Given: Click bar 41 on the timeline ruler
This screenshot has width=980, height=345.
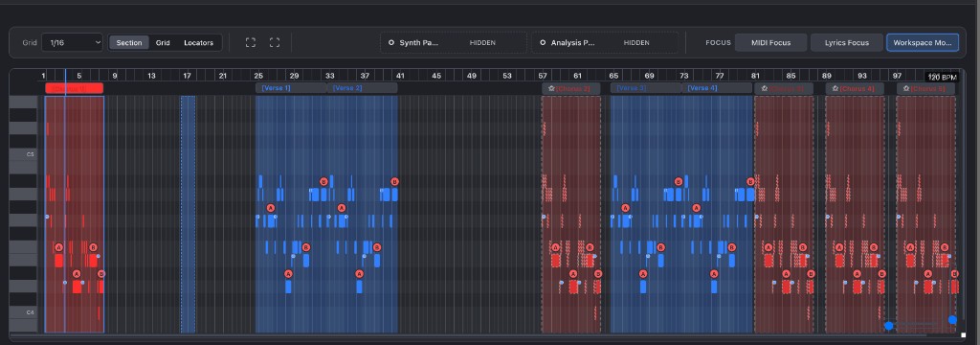Looking at the screenshot, I should 401,76.
